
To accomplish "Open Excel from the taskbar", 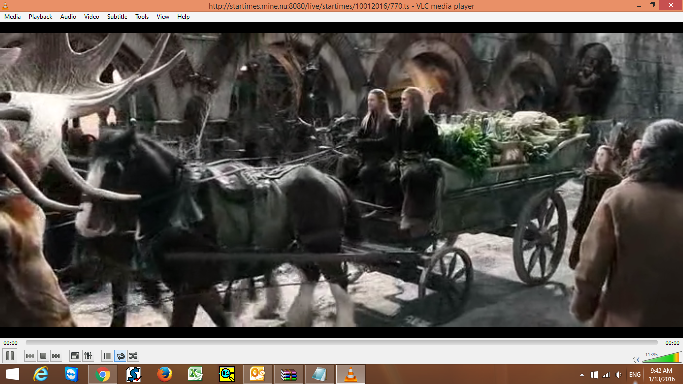I will pyautogui.click(x=195, y=374).
